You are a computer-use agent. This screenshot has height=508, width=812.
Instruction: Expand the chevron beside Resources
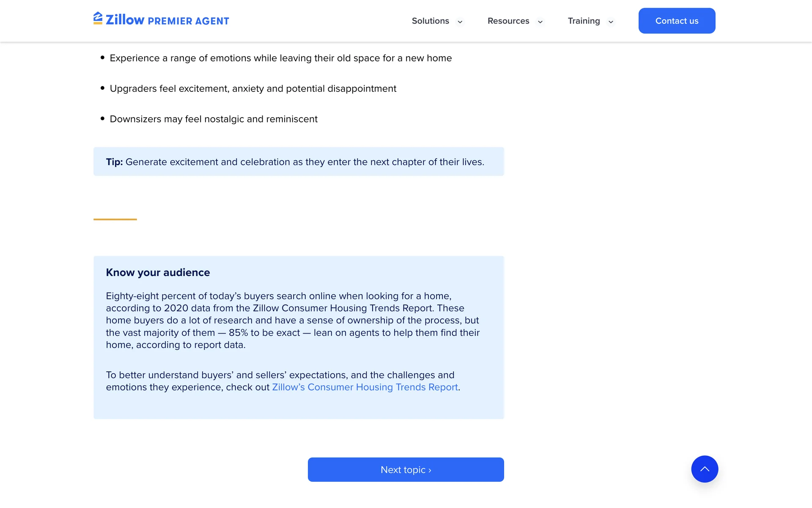click(540, 22)
